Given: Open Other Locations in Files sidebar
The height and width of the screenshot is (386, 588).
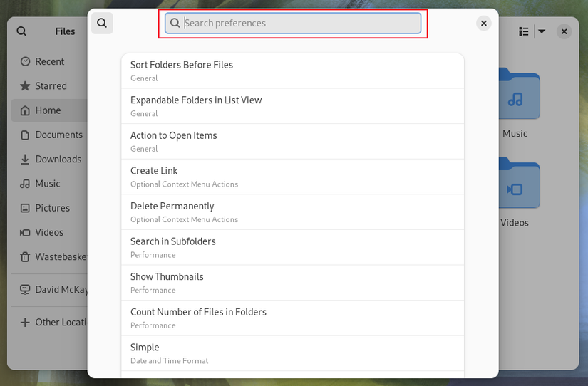Looking at the screenshot, I should 49,323.
